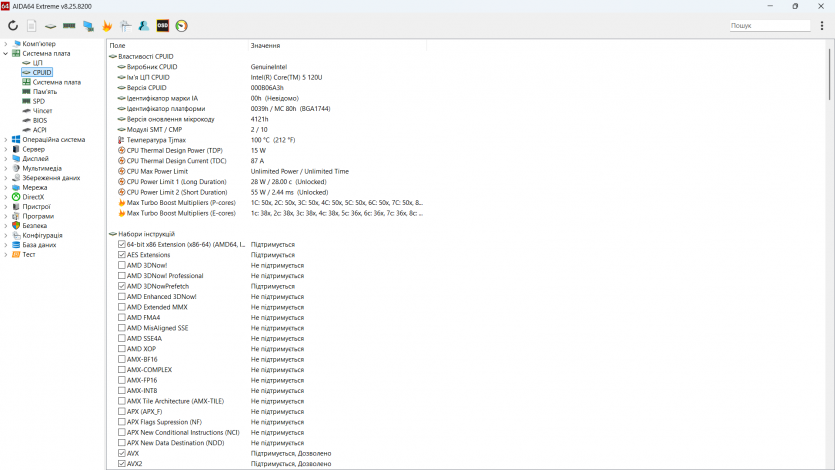Open the Report page icon

pos(31,26)
